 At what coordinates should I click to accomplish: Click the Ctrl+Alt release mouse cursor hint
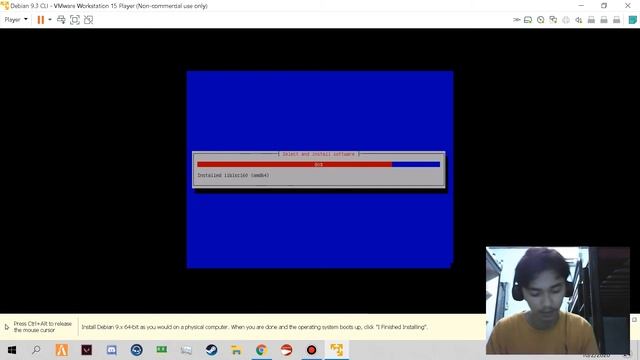point(42,327)
